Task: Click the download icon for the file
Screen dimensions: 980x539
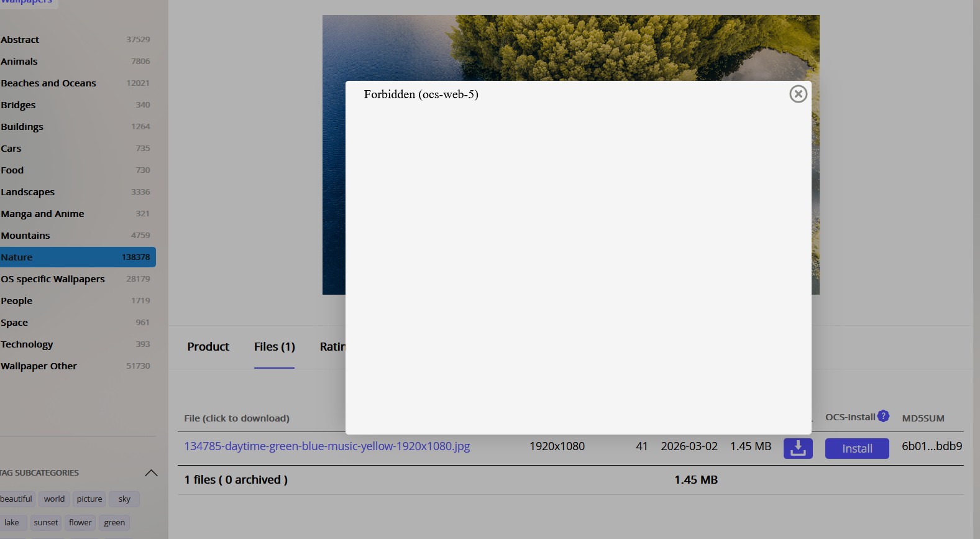Action: pos(798,448)
